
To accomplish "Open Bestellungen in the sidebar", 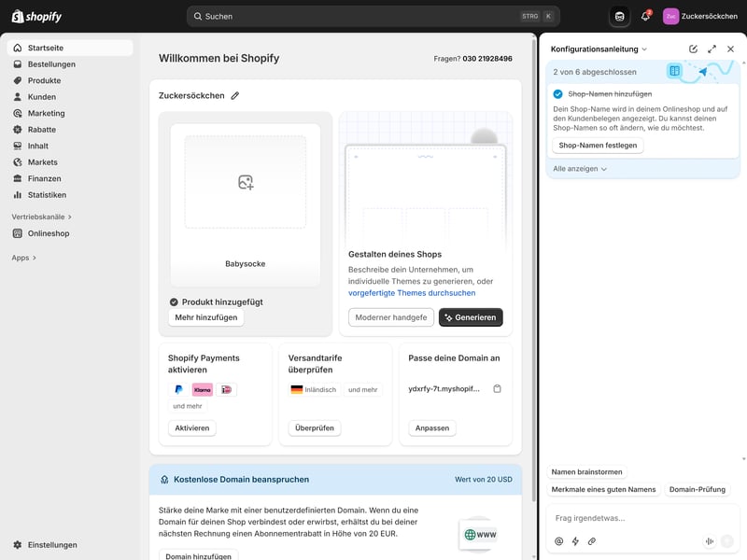I will [x=51, y=64].
